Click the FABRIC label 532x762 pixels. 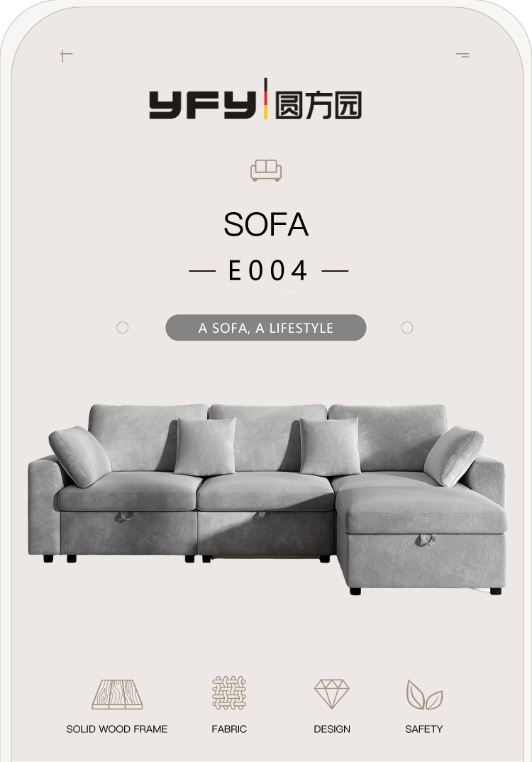click(x=229, y=729)
